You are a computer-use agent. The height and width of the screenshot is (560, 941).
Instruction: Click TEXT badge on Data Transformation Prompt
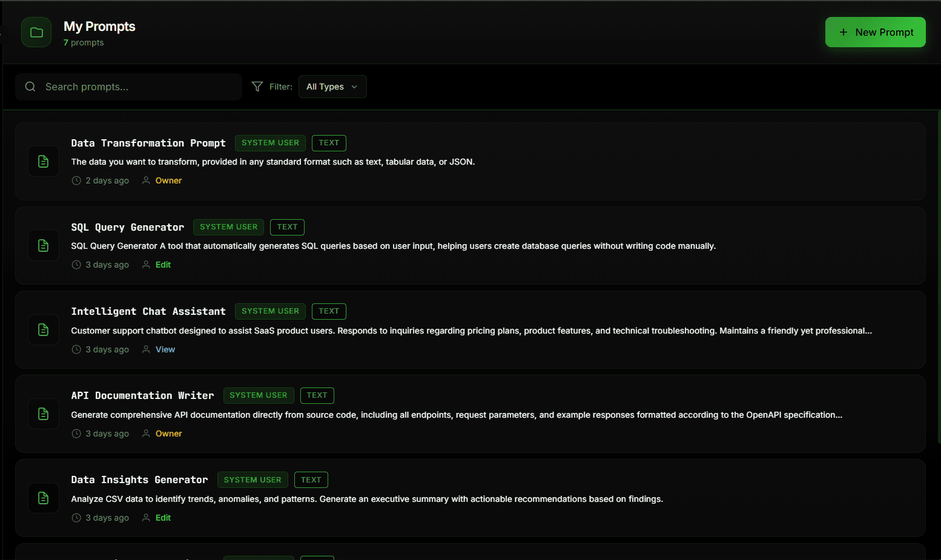click(329, 143)
